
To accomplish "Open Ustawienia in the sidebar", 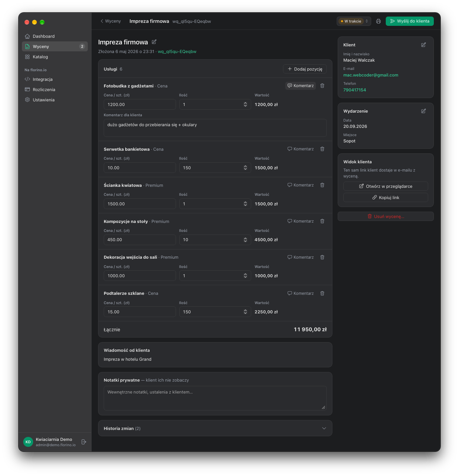I will [x=55, y=100].
